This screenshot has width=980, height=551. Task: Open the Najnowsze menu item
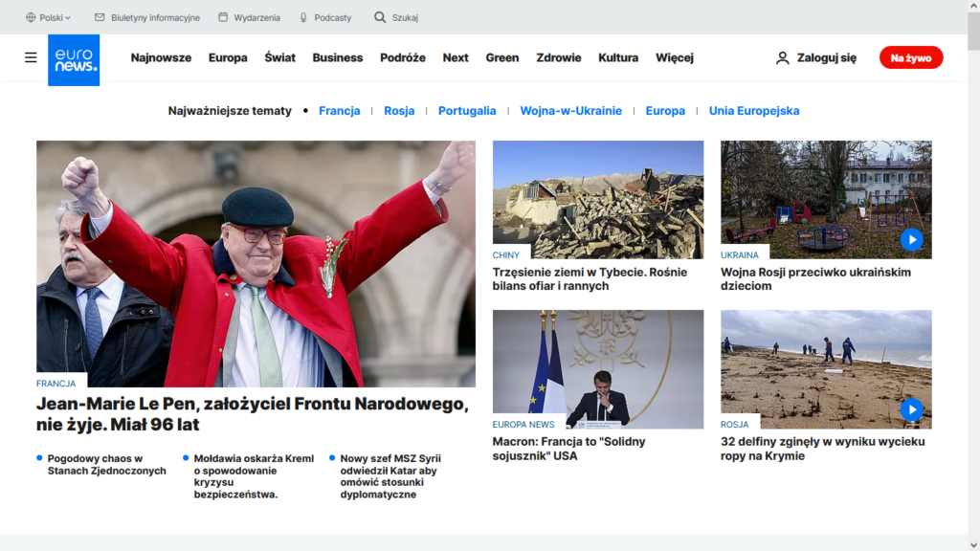(x=161, y=57)
